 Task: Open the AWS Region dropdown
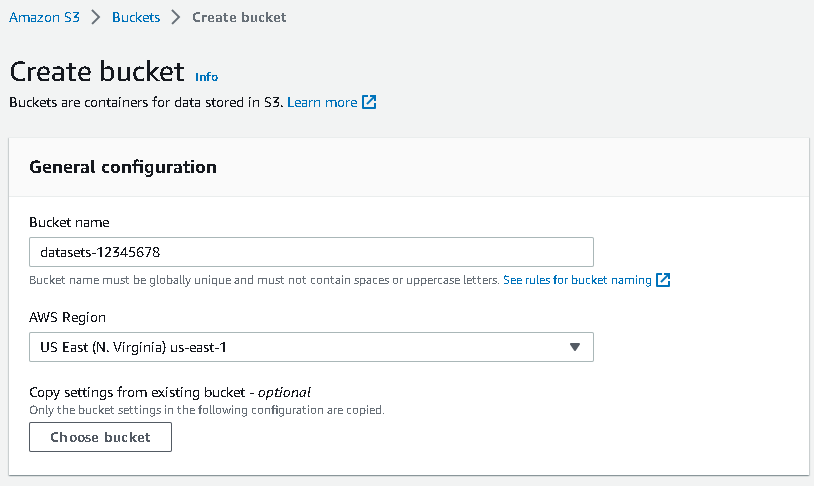point(311,347)
